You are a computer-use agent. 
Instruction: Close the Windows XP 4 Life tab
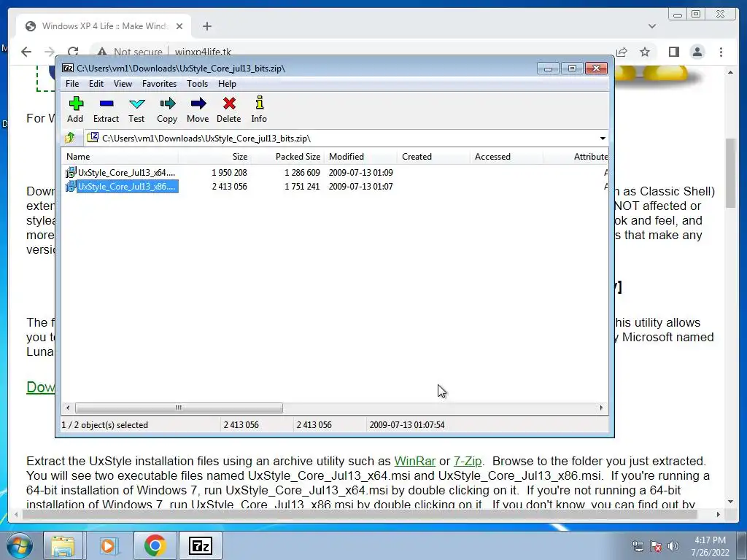179,26
